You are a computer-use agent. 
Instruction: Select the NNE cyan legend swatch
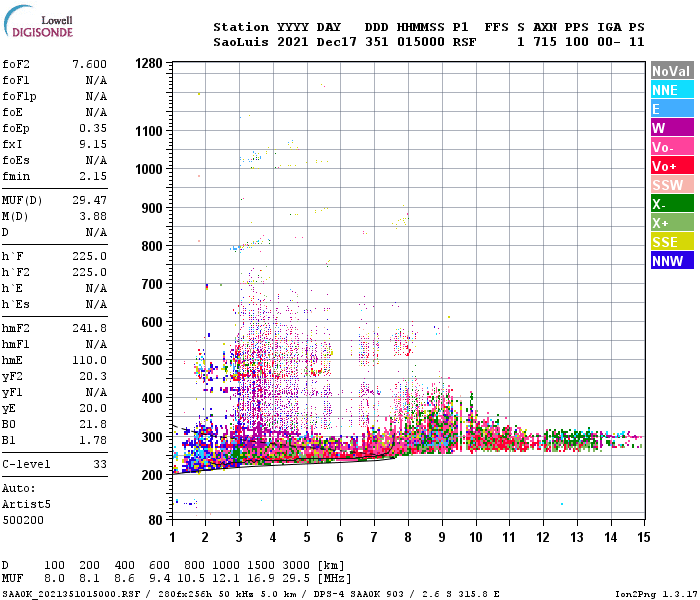tap(672, 90)
